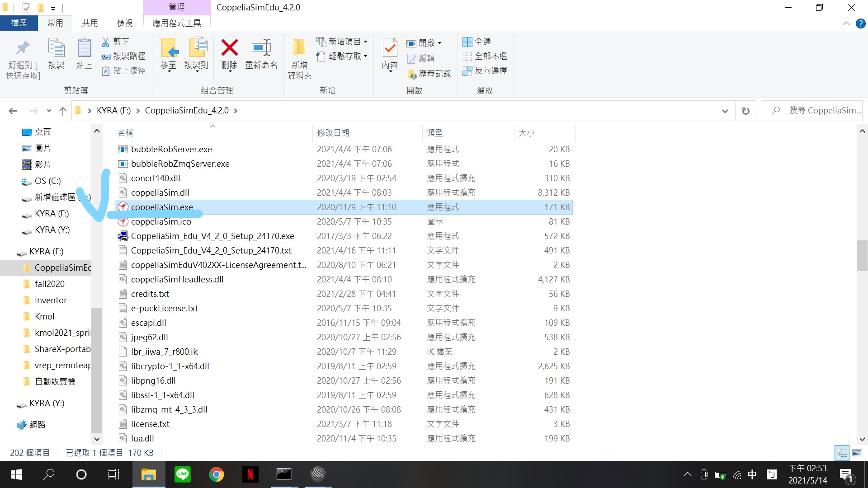Screen dimensions: 868x488
Task: Open the 應用程式工具 tab
Action: [177, 23]
